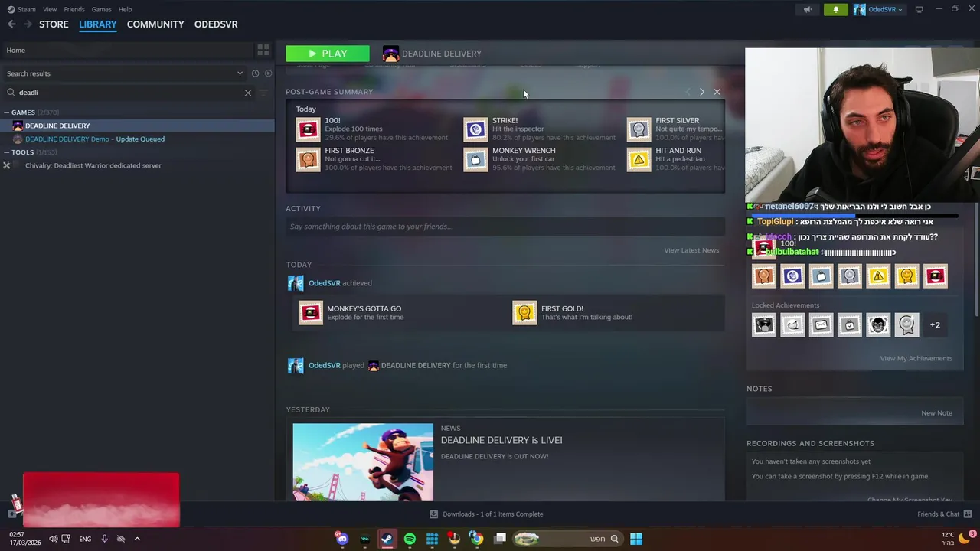Collapse the GAMES category
Image resolution: width=980 pixels, height=551 pixels.
tap(7, 112)
